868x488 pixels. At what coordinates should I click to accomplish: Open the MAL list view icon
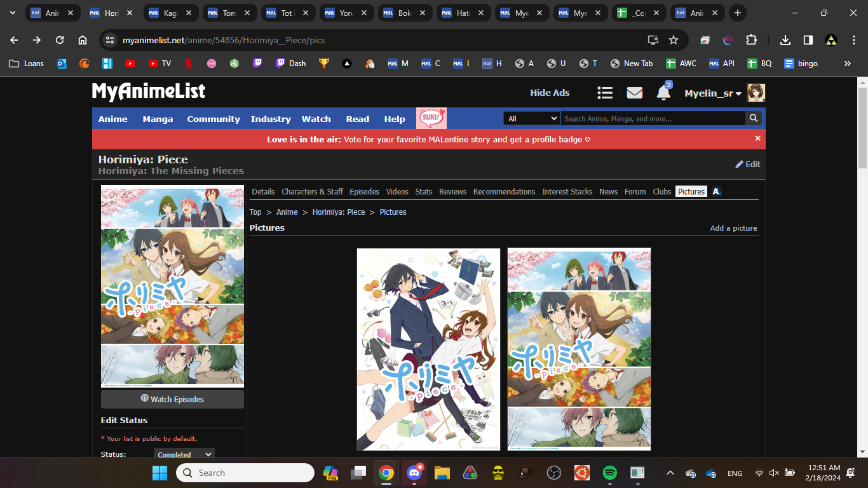click(x=605, y=93)
